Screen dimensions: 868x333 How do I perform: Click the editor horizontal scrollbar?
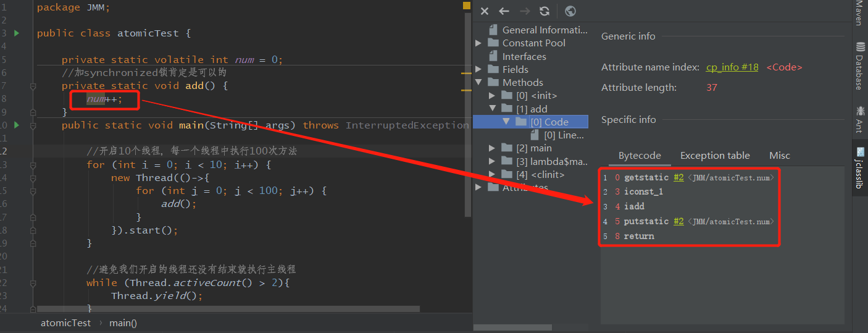click(x=228, y=309)
